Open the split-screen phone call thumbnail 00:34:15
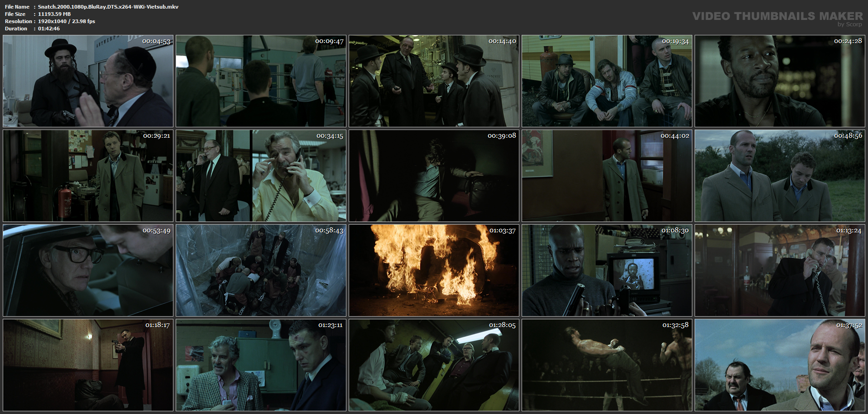 [x=261, y=176]
